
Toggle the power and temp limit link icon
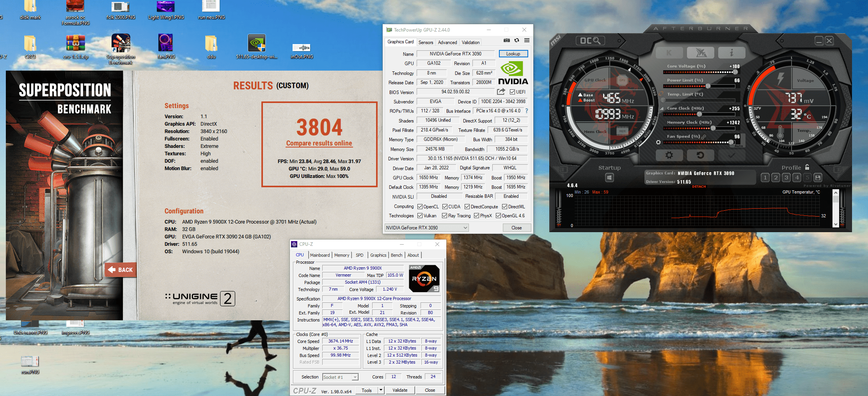[661, 94]
